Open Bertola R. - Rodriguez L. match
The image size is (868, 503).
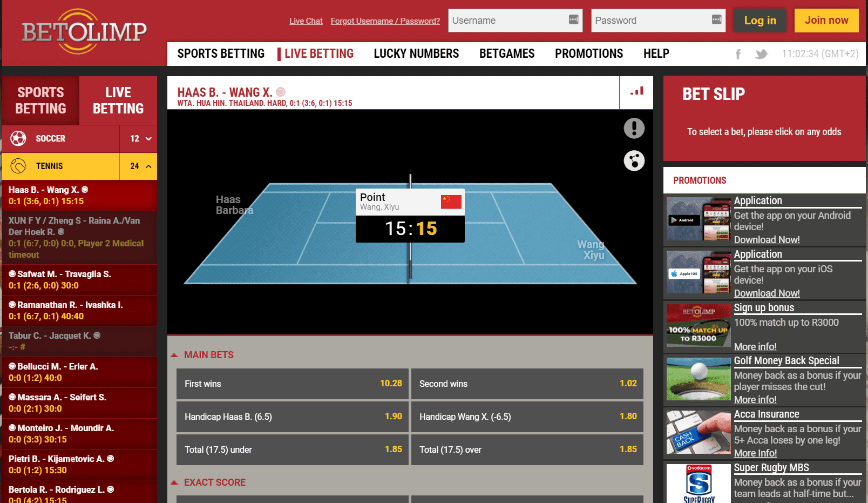(79, 492)
